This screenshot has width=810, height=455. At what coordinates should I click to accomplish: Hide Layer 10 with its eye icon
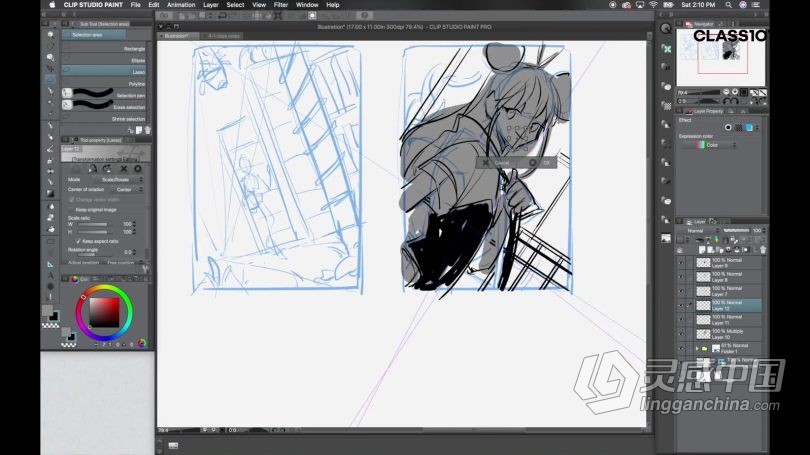tap(681, 334)
